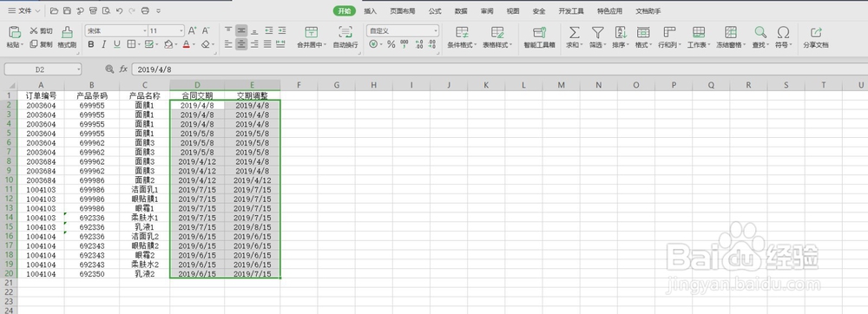868x314 pixels.
Task: Click the Cut (剪切) scissors icon
Action: coord(33,31)
